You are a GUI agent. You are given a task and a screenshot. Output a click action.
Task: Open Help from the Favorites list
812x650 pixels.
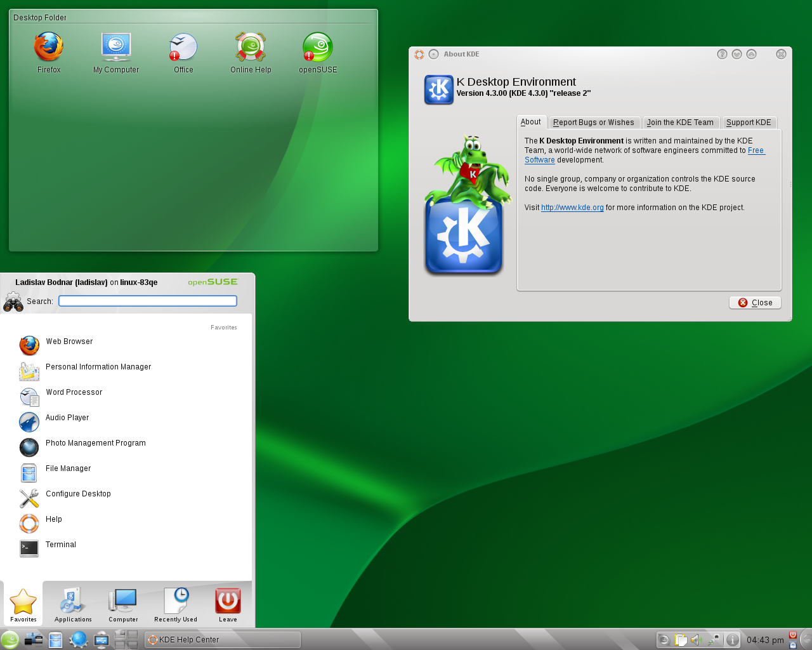(x=127, y=523)
